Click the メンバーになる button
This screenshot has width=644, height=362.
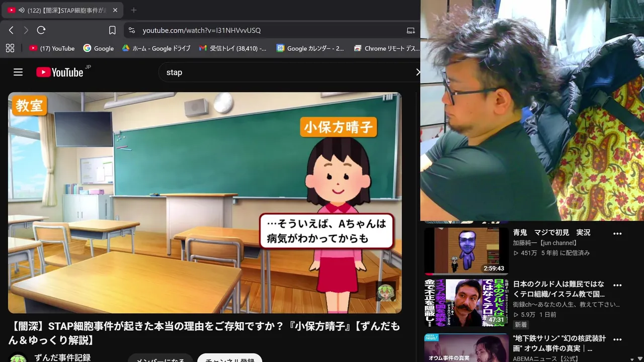click(160, 359)
